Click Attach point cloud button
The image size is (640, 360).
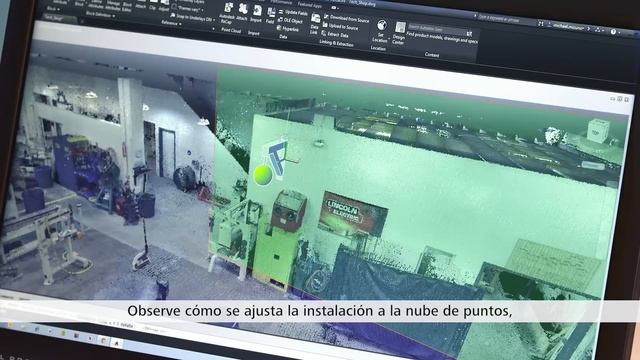(x=242, y=13)
